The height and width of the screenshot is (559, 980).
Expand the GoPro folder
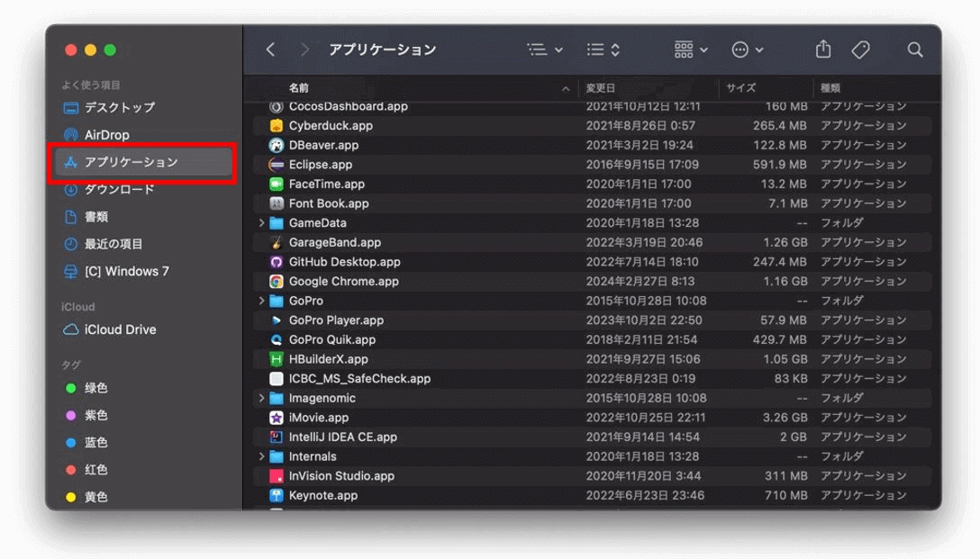point(261,301)
